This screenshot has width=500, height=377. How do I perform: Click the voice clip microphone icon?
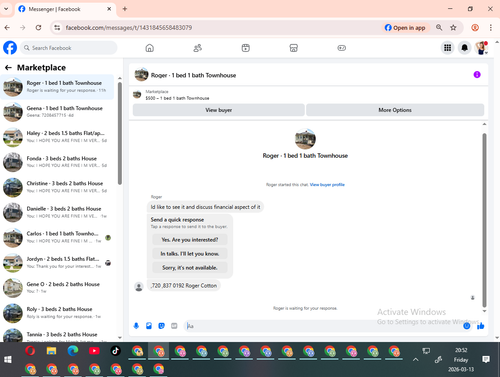click(136, 326)
